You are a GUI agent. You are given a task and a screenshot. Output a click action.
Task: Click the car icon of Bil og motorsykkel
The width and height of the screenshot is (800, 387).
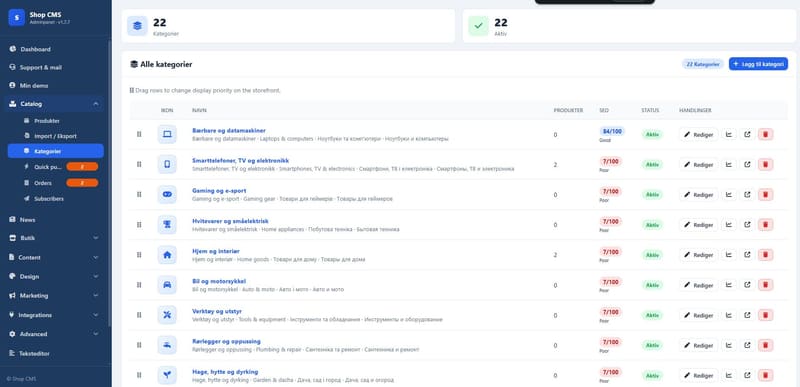click(x=167, y=285)
